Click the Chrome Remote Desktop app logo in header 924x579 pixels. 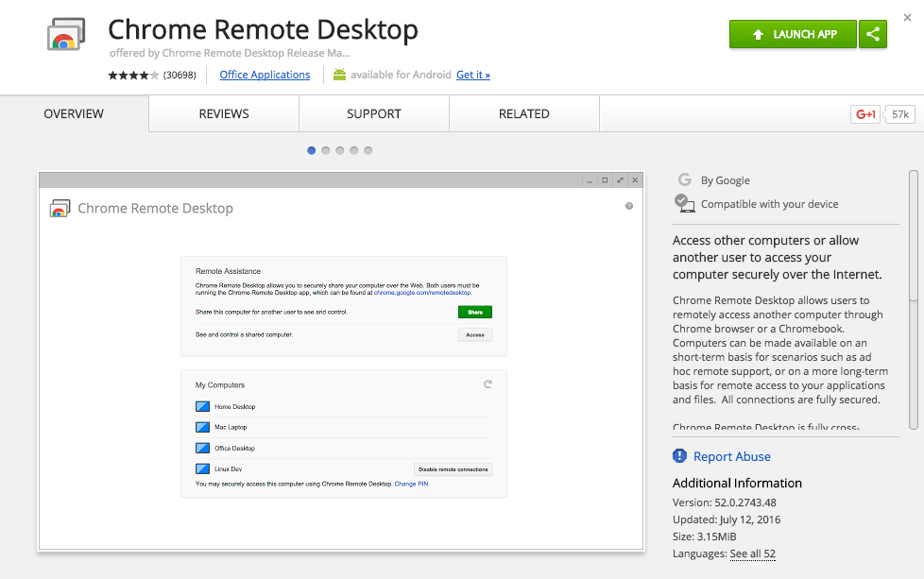coord(66,34)
